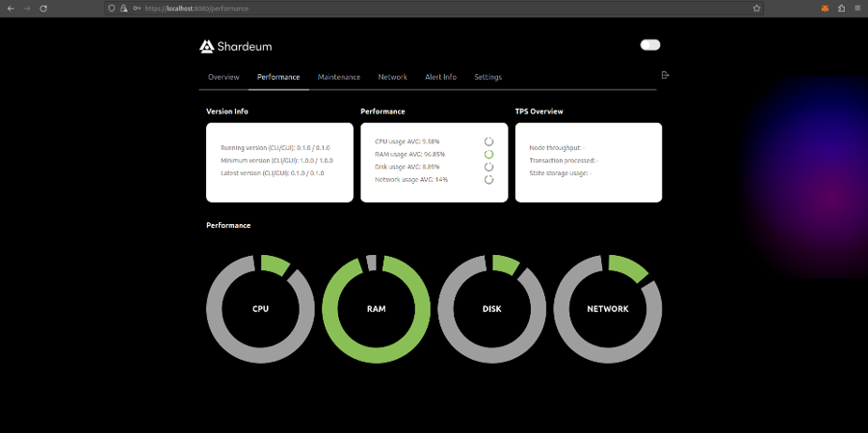The height and width of the screenshot is (433, 868).
Task: Click the Disk usage ring indicator icon
Action: tap(489, 167)
